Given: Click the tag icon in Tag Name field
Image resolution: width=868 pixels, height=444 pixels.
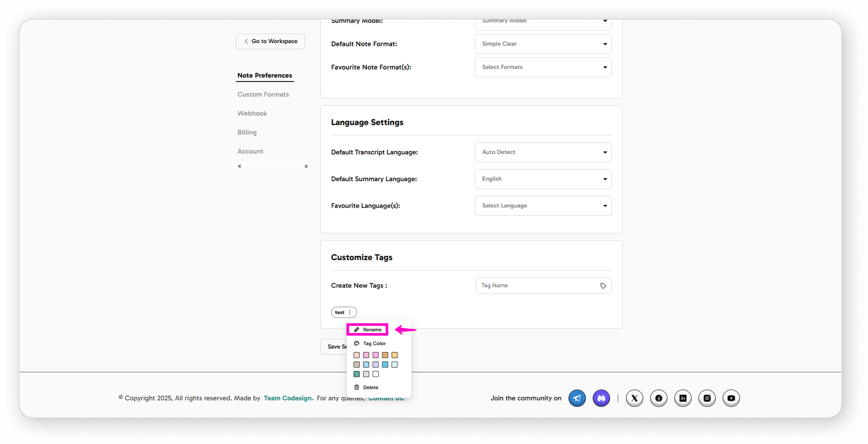Looking at the screenshot, I should click(603, 286).
